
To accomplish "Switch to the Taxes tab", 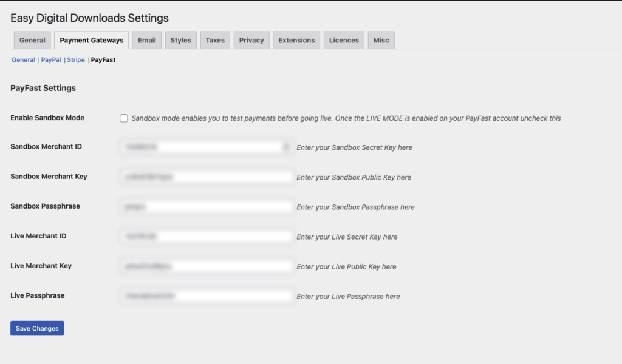I will pyautogui.click(x=214, y=39).
